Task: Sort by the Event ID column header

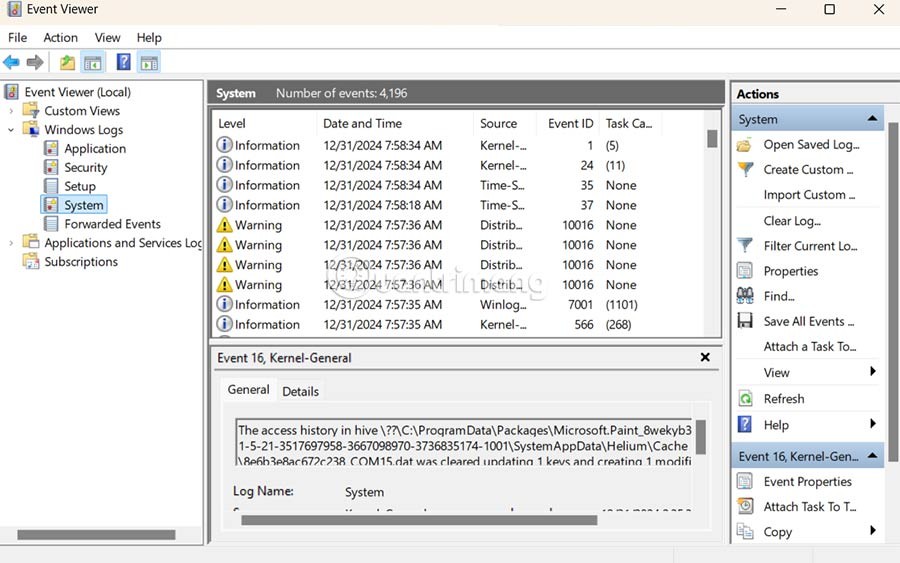Action: (568, 123)
